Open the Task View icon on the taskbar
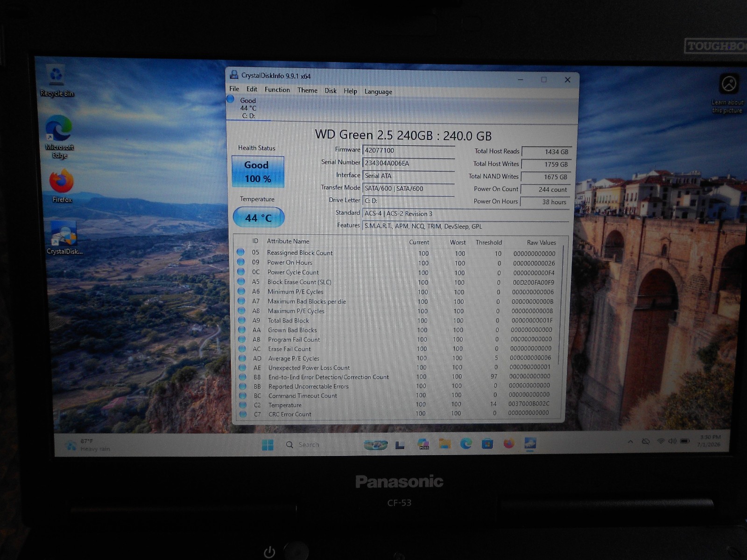 pyautogui.click(x=400, y=445)
